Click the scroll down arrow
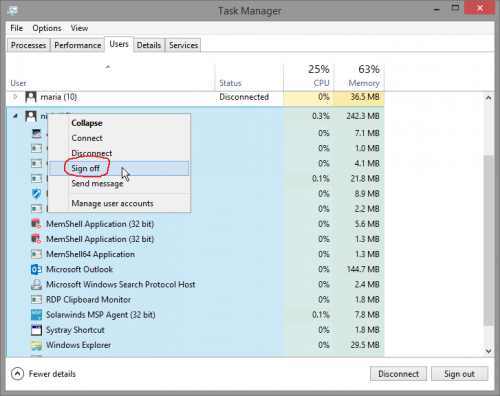500x396 pixels. tap(489, 351)
